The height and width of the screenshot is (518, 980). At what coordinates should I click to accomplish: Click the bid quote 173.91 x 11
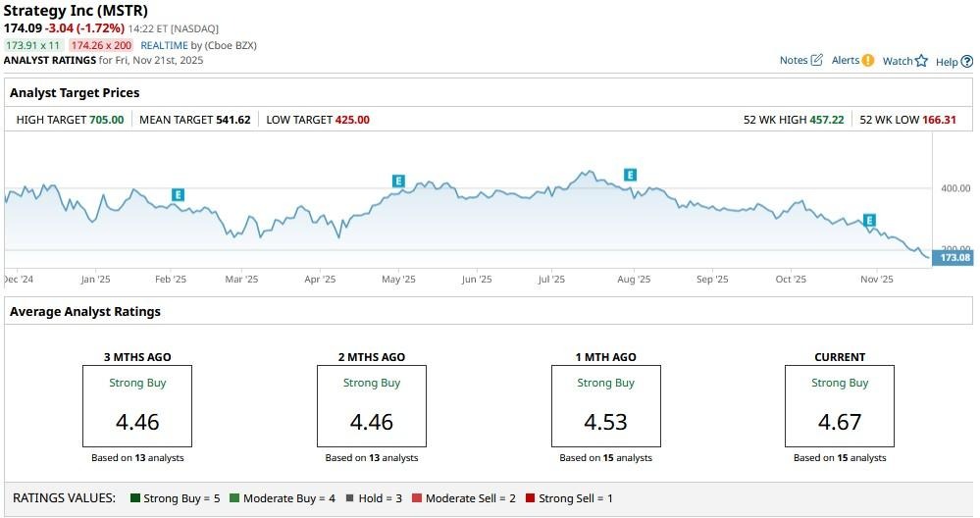coord(33,45)
